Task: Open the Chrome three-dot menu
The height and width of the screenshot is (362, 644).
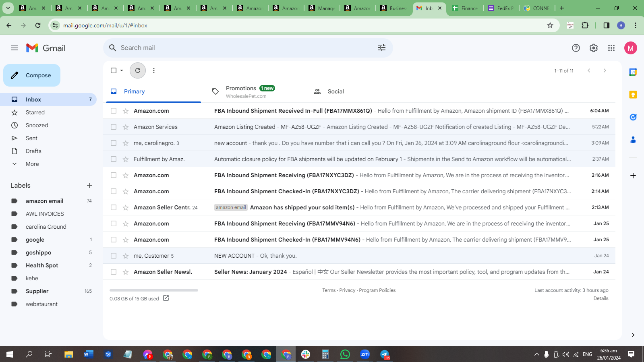Action: pos(636,25)
